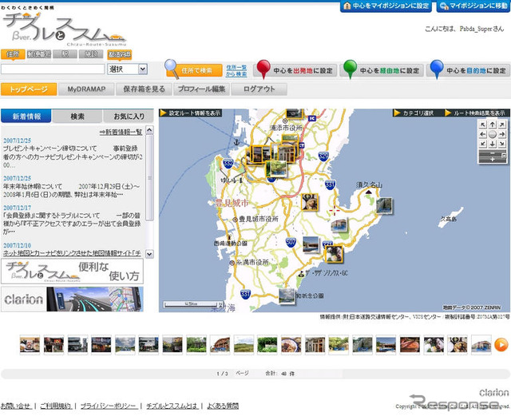Pan the map down-right with the arrow
This screenshot has height=420, width=511.
tap(502, 144)
